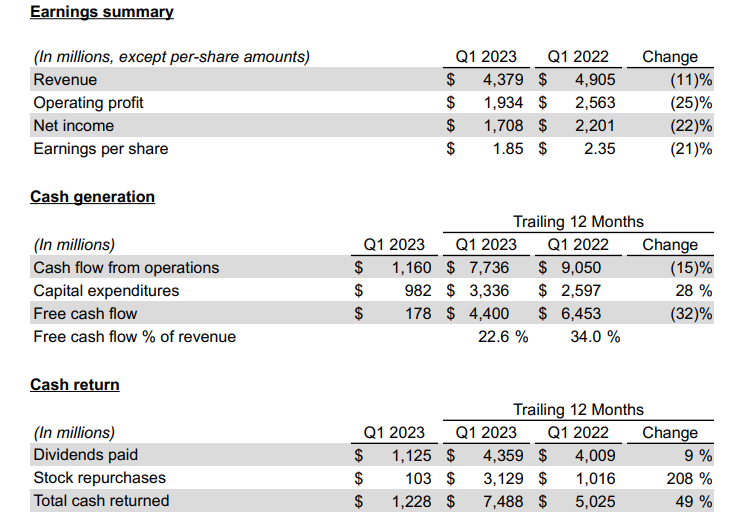Click the 2,563 operating profit value
Viewport: 729px width, 520px height.
coord(594,103)
